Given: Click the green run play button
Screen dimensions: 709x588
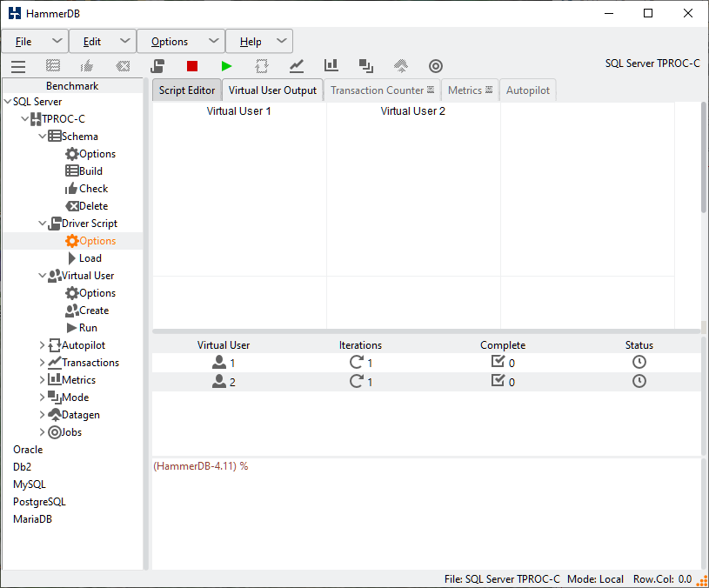Looking at the screenshot, I should tap(226, 66).
